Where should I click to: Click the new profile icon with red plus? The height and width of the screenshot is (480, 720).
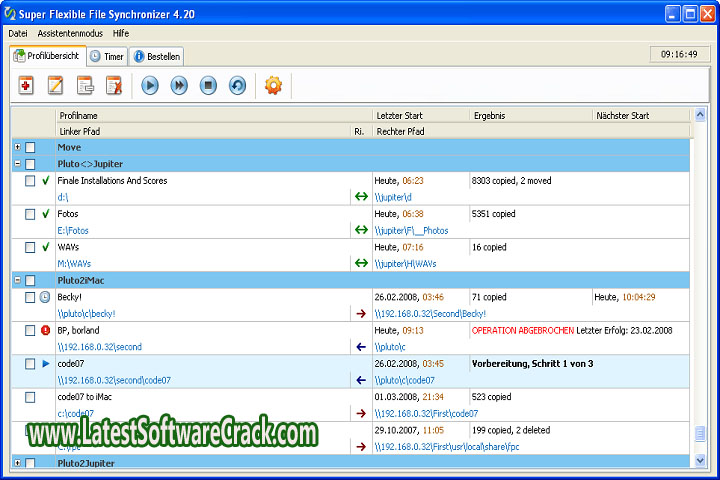click(x=26, y=86)
